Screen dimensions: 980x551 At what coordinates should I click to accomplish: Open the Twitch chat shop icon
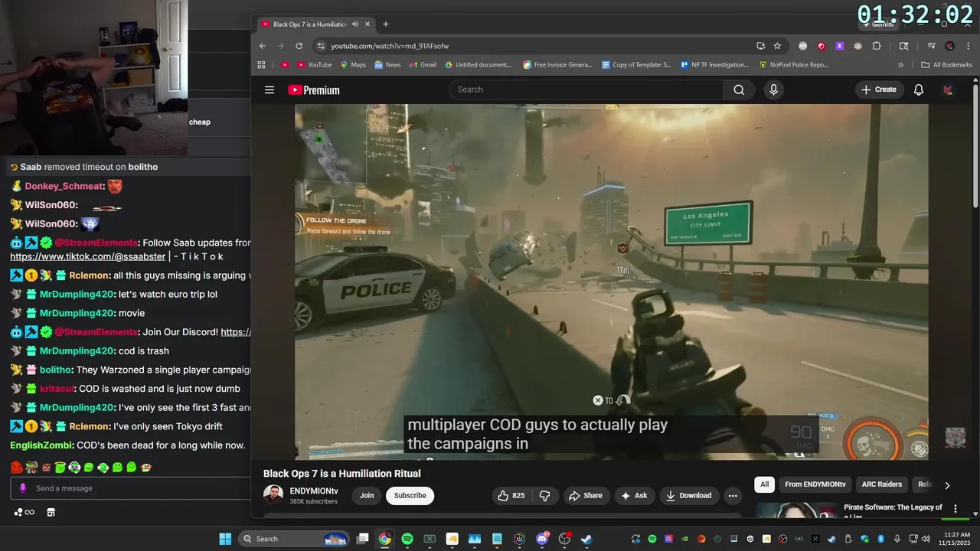pyautogui.click(x=51, y=512)
